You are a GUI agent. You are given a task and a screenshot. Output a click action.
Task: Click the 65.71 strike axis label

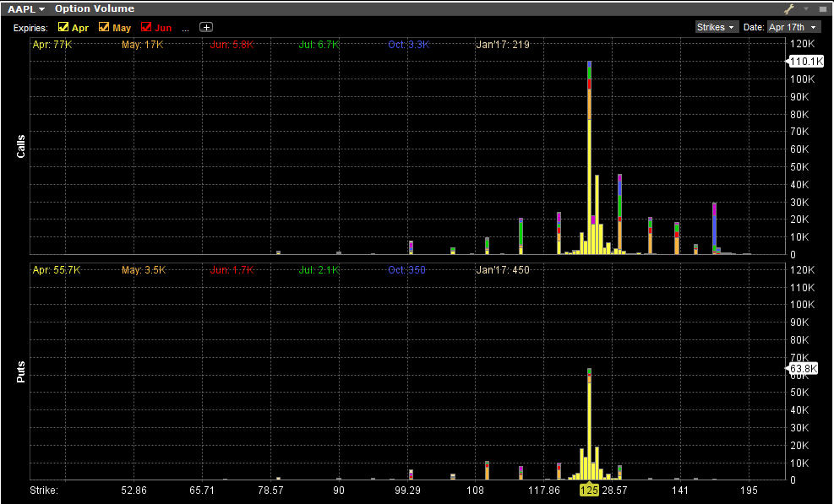[x=202, y=490]
